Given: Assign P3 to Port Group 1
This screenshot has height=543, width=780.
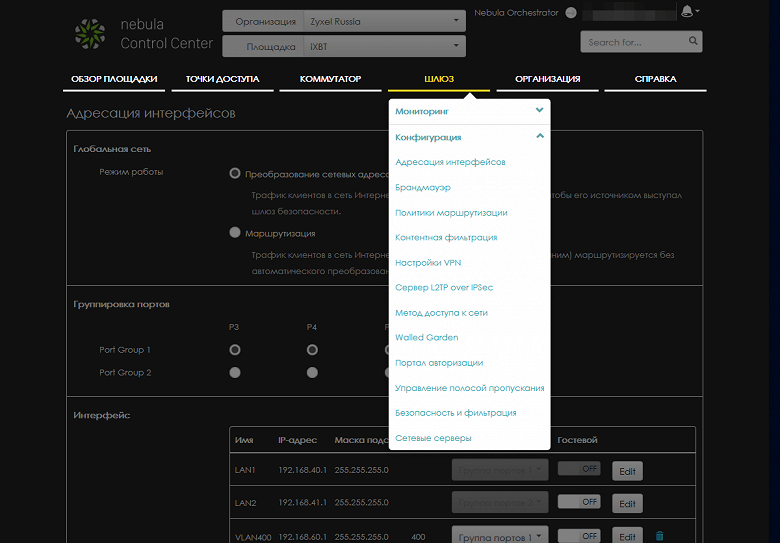Looking at the screenshot, I should point(235,350).
